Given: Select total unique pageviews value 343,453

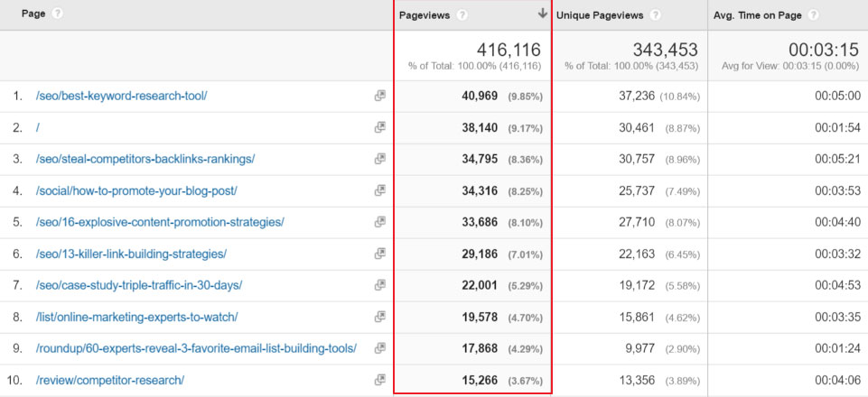Looking at the screenshot, I should [666, 51].
